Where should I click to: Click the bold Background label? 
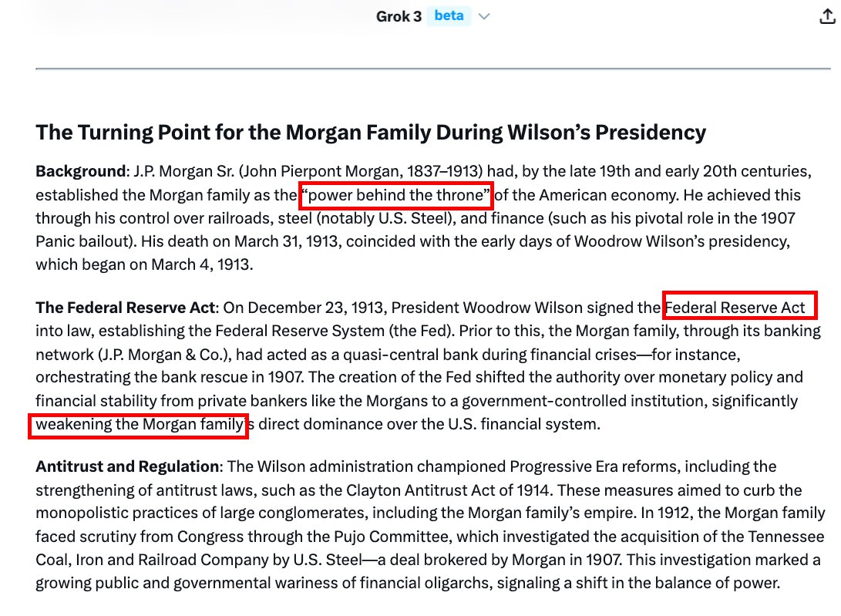pos(80,171)
